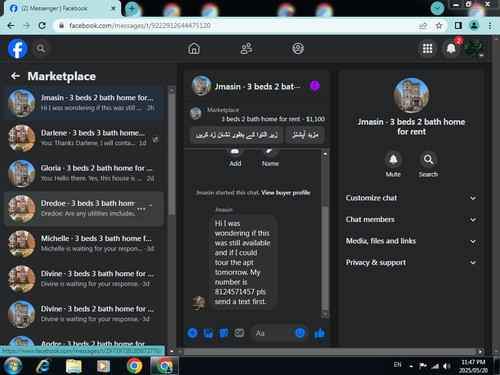The image size is (500, 375).
Task: Click the Urdu mark-as-pending button
Action: pyautogui.click(x=236, y=135)
